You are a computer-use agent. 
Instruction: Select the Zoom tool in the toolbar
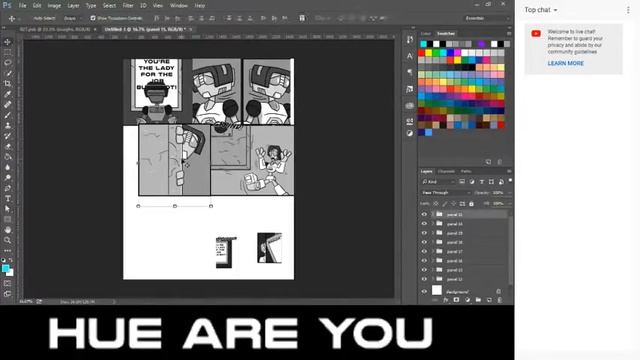coord(7,240)
